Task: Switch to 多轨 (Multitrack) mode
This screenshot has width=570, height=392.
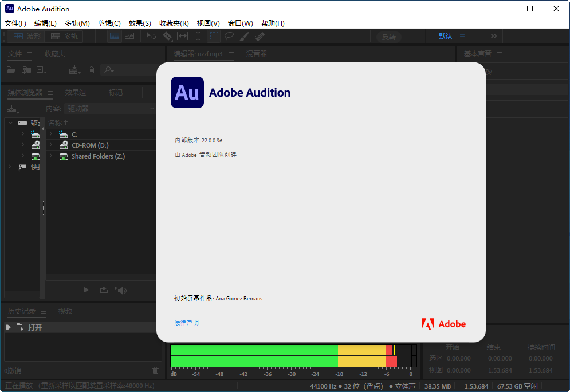Action: (x=64, y=36)
